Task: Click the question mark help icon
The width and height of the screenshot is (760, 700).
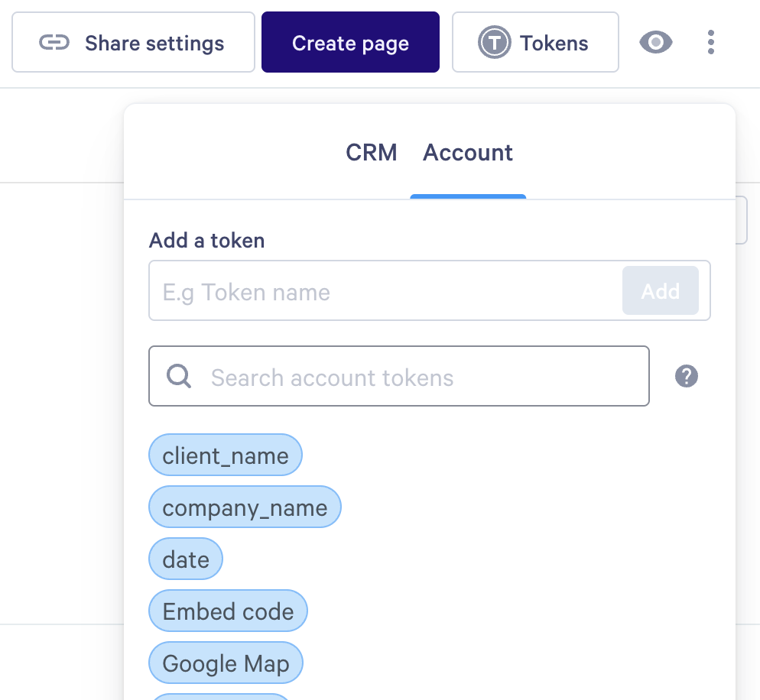Action: coord(687,376)
